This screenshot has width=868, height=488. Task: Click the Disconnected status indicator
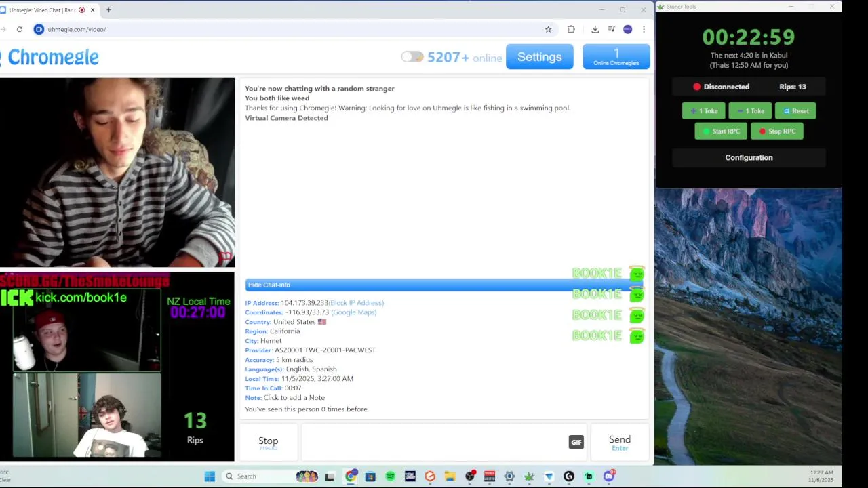pos(722,87)
